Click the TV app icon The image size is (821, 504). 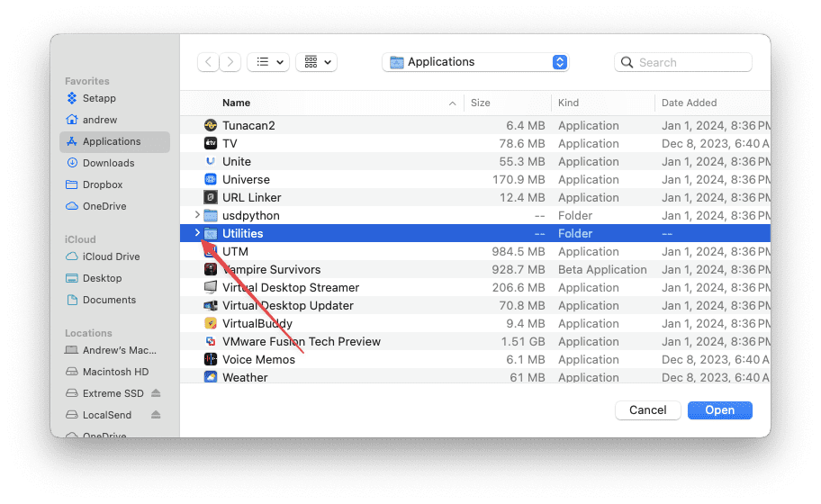tap(211, 143)
